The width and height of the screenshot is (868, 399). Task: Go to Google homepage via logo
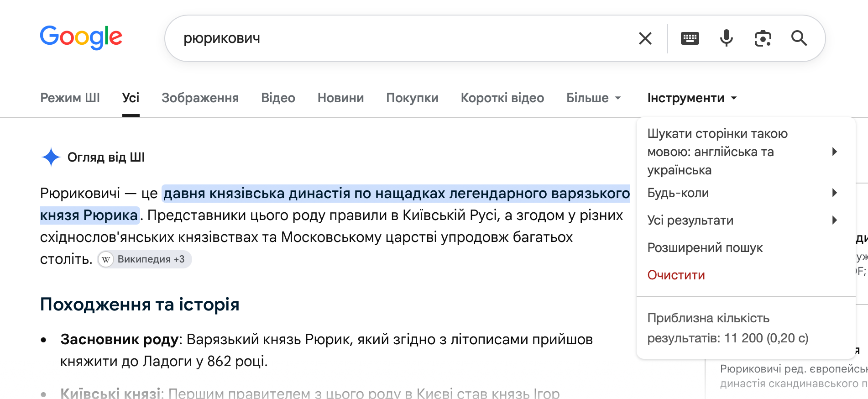[x=81, y=37]
